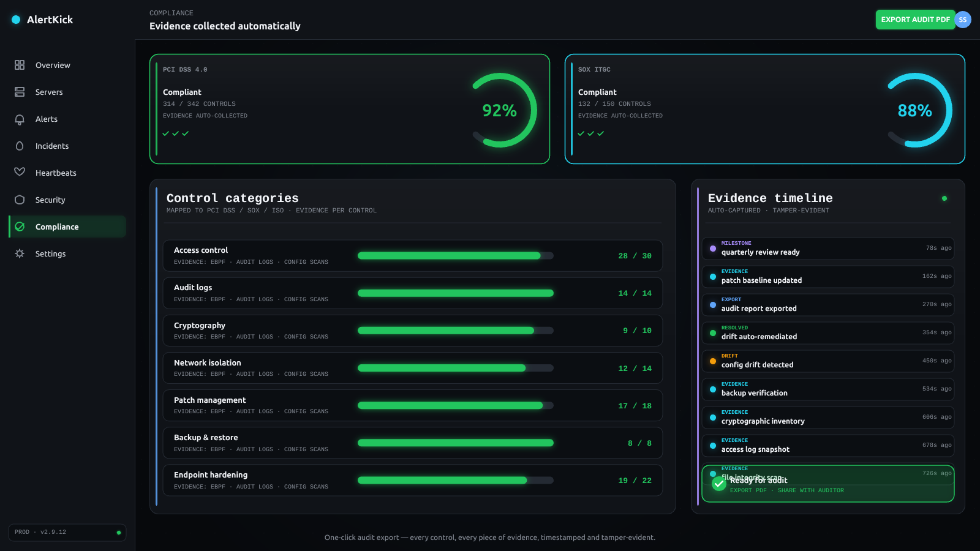Open the Servers menu item
Image resolution: width=980 pixels, height=551 pixels.
67,92
